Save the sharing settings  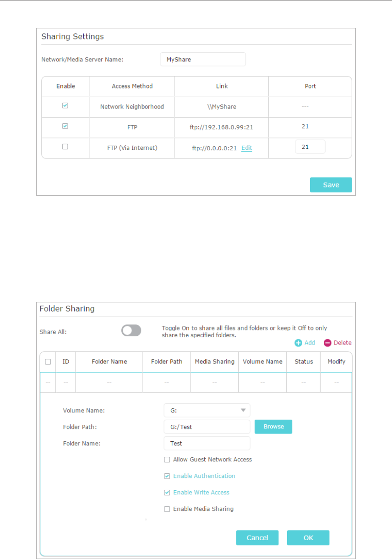331,185
